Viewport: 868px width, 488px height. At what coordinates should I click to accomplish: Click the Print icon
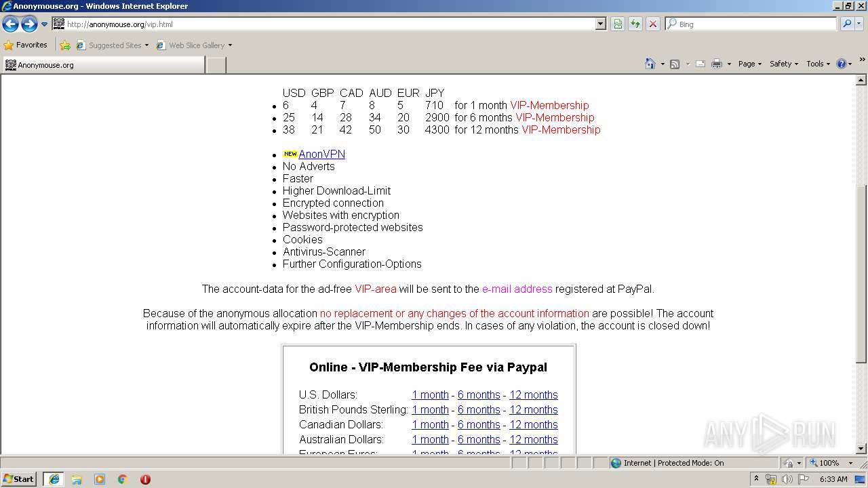click(717, 64)
